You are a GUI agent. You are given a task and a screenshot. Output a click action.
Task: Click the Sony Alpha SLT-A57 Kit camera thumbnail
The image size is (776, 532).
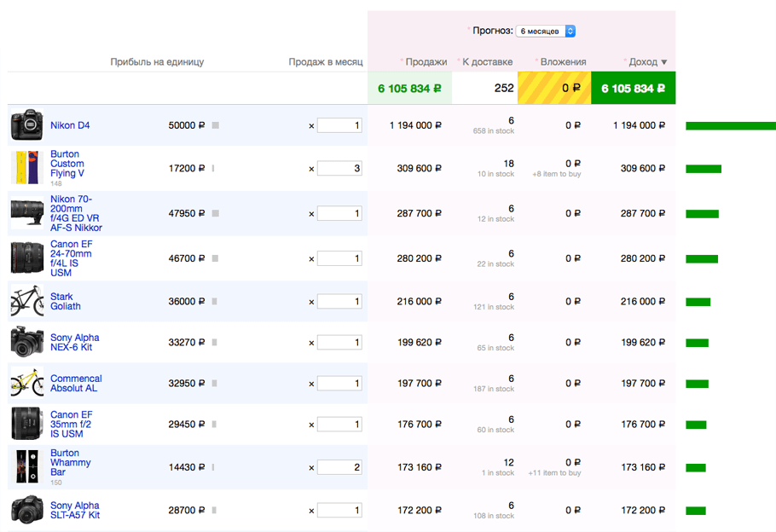[x=26, y=510]
